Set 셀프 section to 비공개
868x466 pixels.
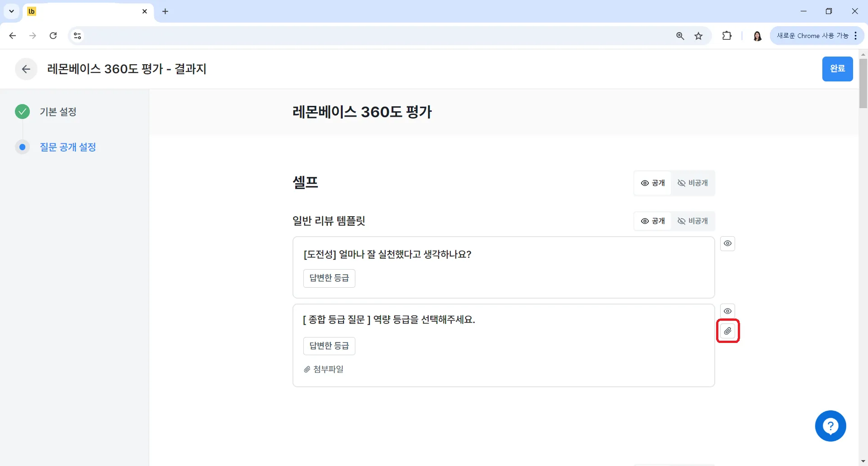point(693,183)
